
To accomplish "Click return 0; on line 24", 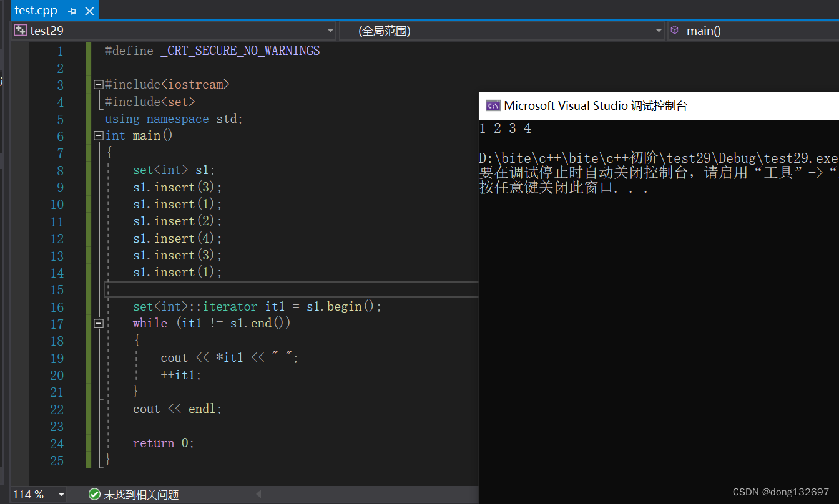I will 164,443.
